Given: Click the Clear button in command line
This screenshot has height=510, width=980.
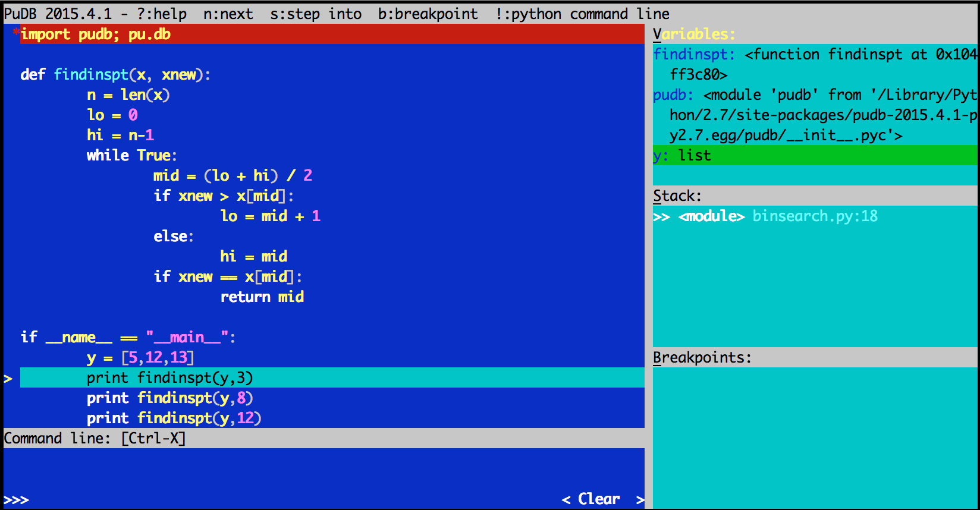Looking at the screenshot, I should [603, 499].
